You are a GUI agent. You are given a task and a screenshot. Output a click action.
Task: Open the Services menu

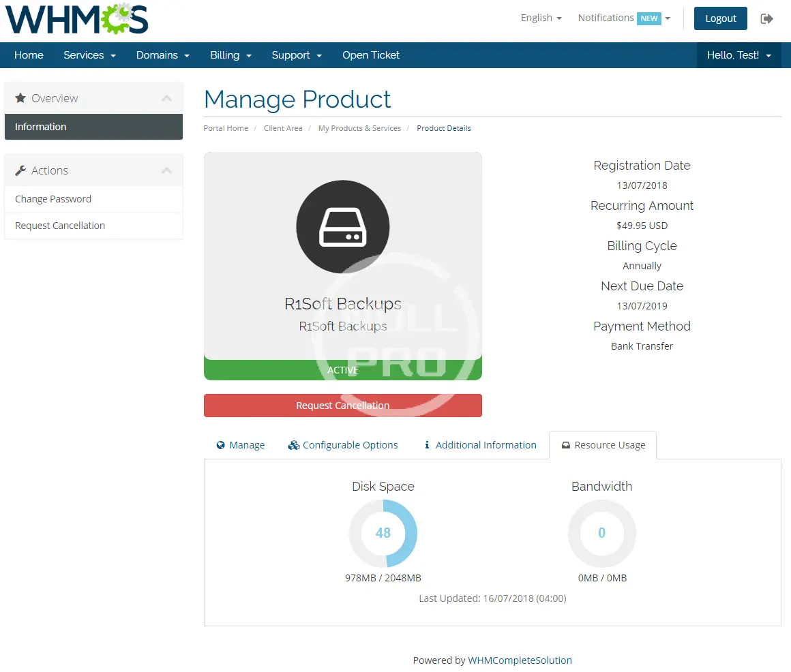click(89, 55)
